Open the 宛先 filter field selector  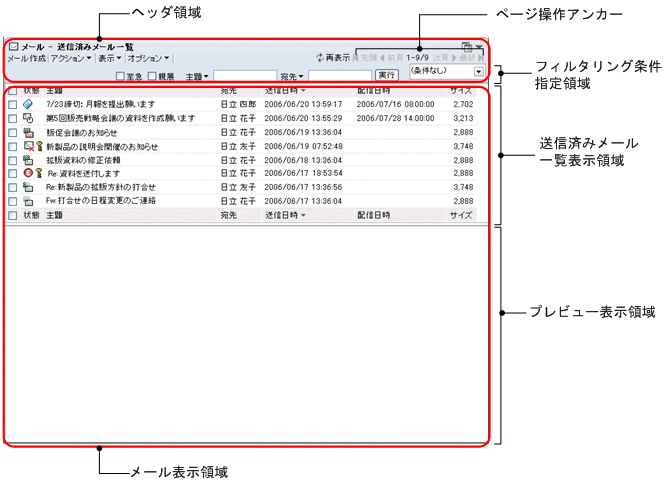pos(292,77)
